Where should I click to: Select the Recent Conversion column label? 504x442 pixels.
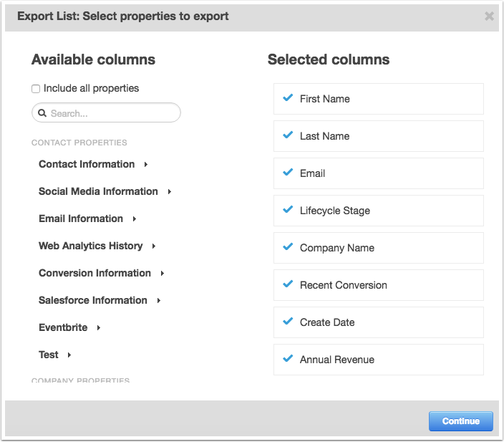[344, 285]
